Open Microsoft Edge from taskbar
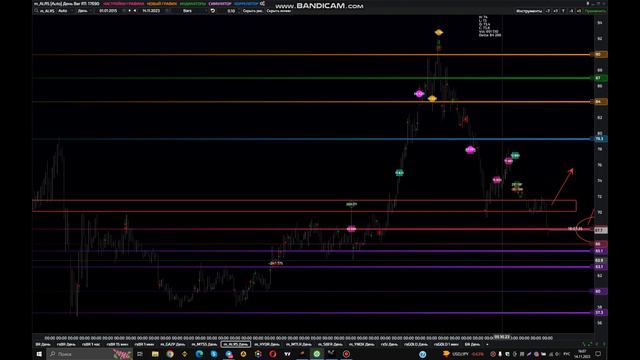 pos(199,354)
